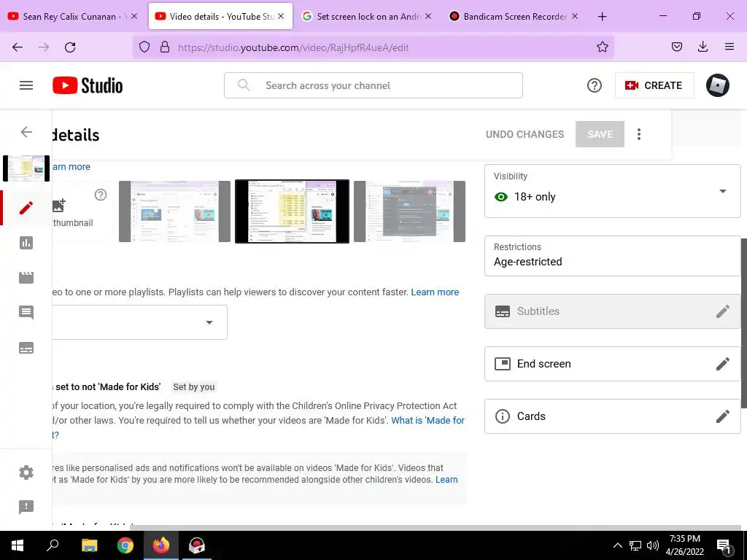Image resolution: width=747 pixels, height=560 pixels.
Task: Click the thumbnail Learn more link
Action: [71, 167]
